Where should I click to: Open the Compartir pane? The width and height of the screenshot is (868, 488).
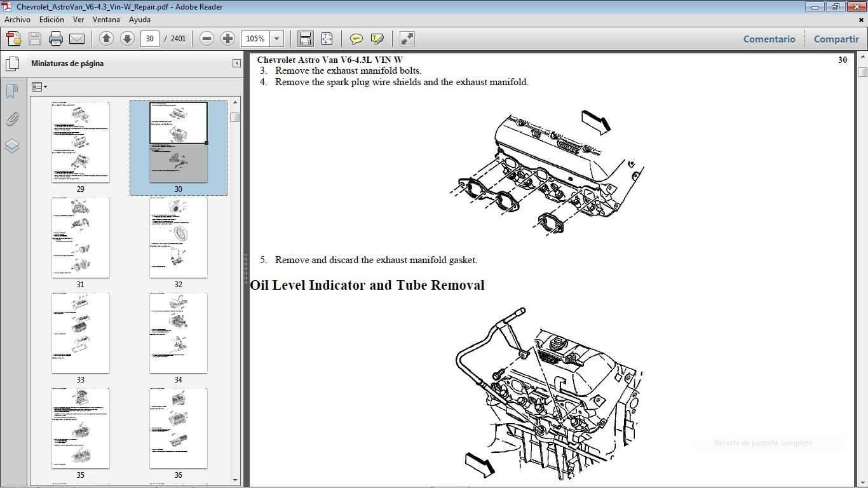pos(836,39)
